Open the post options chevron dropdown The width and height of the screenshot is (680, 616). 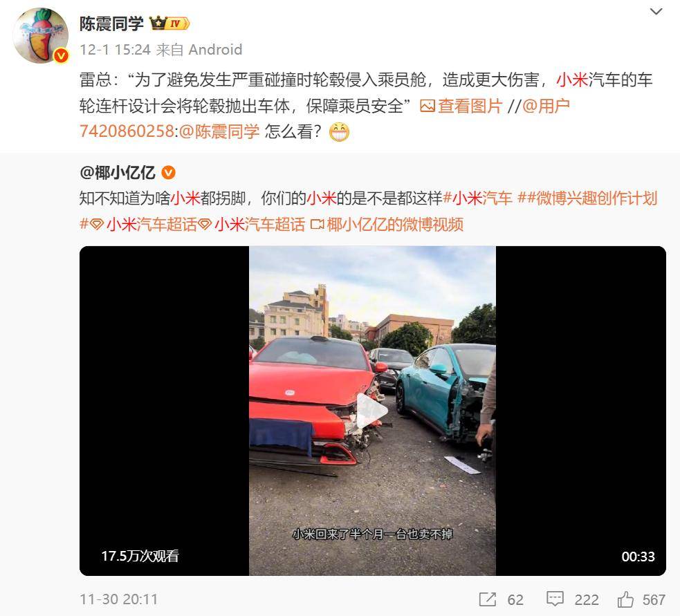pyautogui.click(x=656, y=12)
